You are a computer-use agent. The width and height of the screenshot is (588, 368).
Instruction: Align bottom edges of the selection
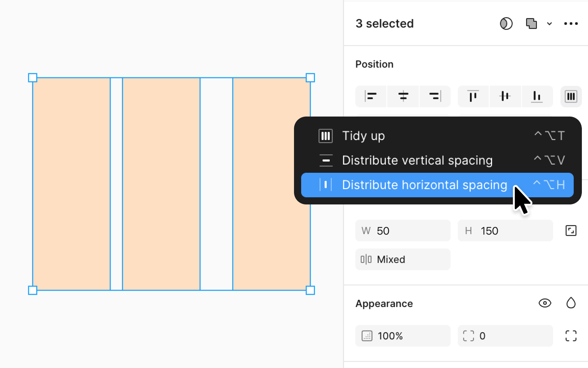tap(537, 96)
